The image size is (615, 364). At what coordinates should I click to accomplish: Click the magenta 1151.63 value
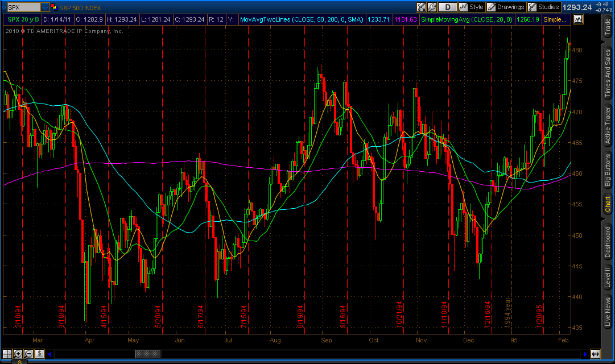(x=406, y=19)
